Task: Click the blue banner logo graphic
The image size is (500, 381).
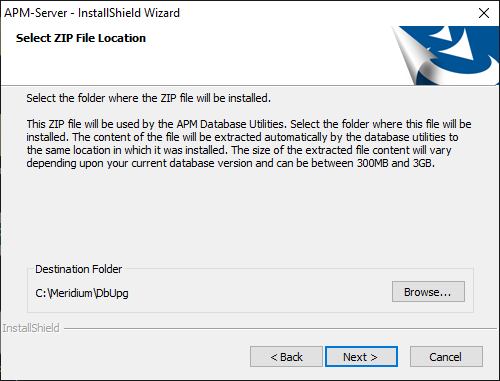Action: 446,55
